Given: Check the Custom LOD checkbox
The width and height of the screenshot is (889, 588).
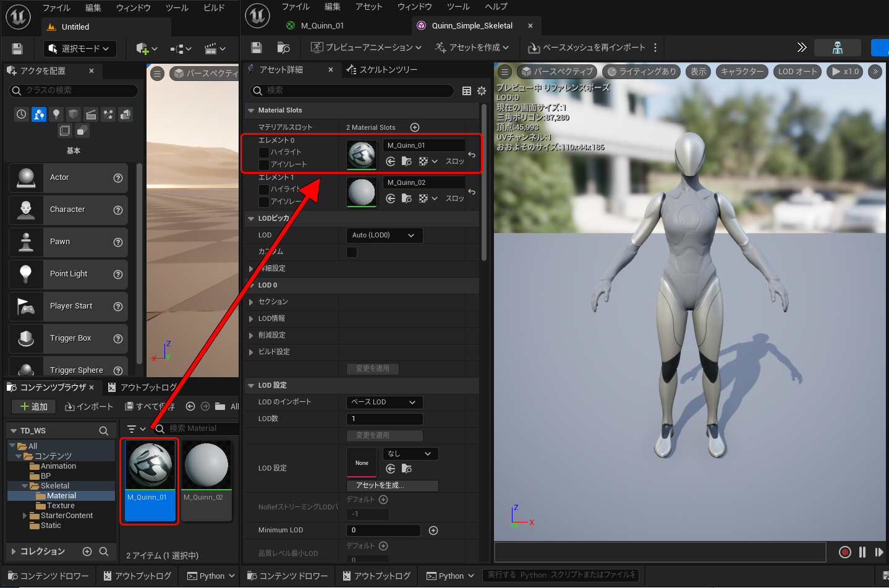Looking at the screenshot, I should (352, 252).
